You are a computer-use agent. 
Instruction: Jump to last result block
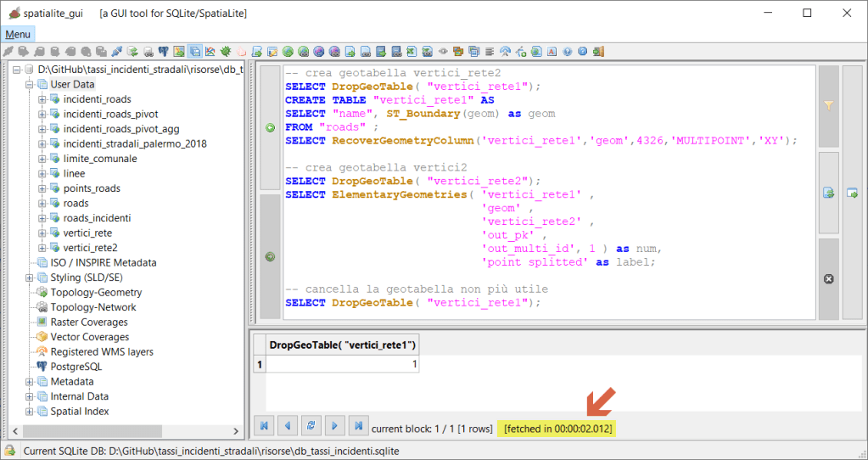pyautogui.click(x=359, y=426)
